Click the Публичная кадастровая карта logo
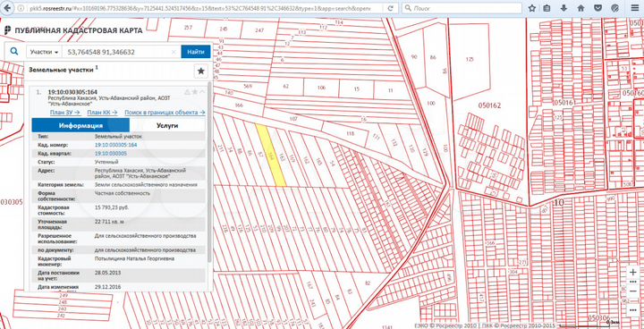This screenshot has width=644, height=329. (73, 30)
